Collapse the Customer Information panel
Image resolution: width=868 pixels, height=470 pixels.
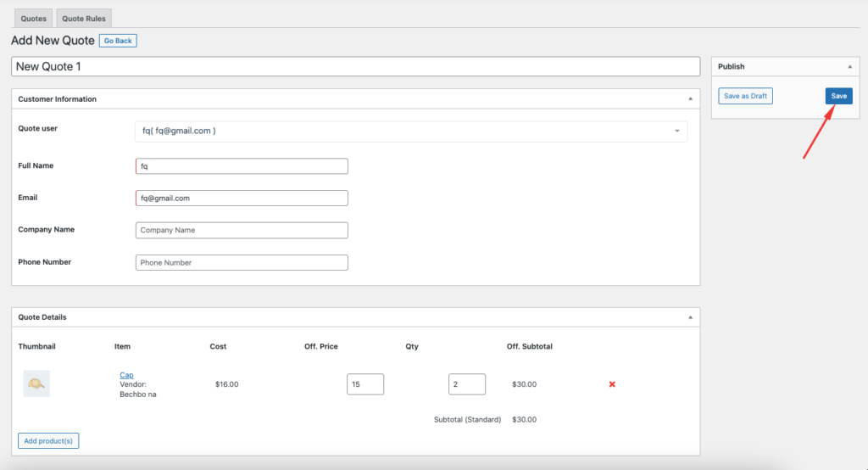pyautogui.click(x=690, y=99)
